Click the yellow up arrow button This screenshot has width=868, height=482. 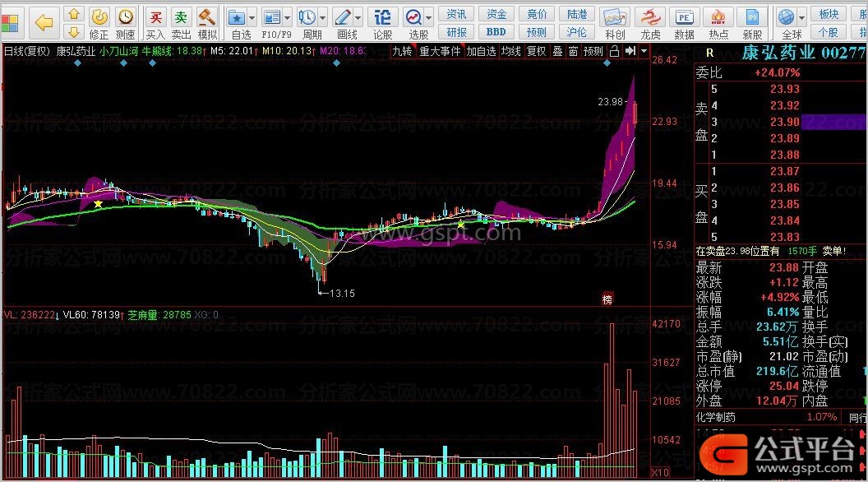point(74,14)
